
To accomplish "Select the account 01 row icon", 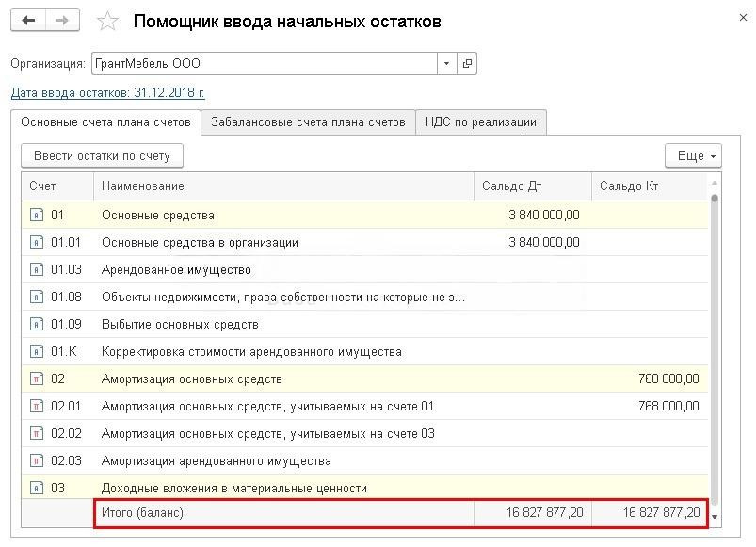I will 37,215.
